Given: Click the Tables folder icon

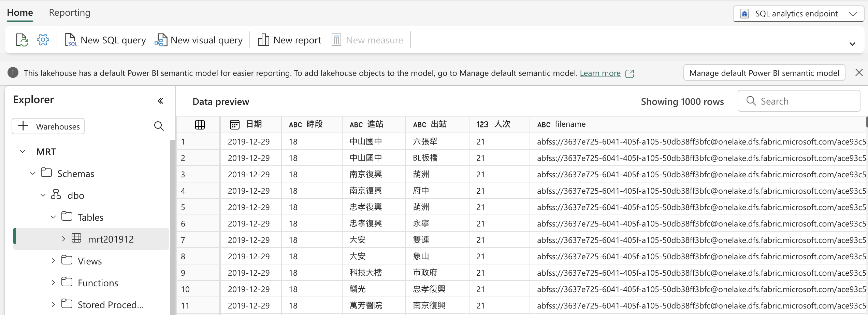Looking at the screenshot, I should point(67,216).
